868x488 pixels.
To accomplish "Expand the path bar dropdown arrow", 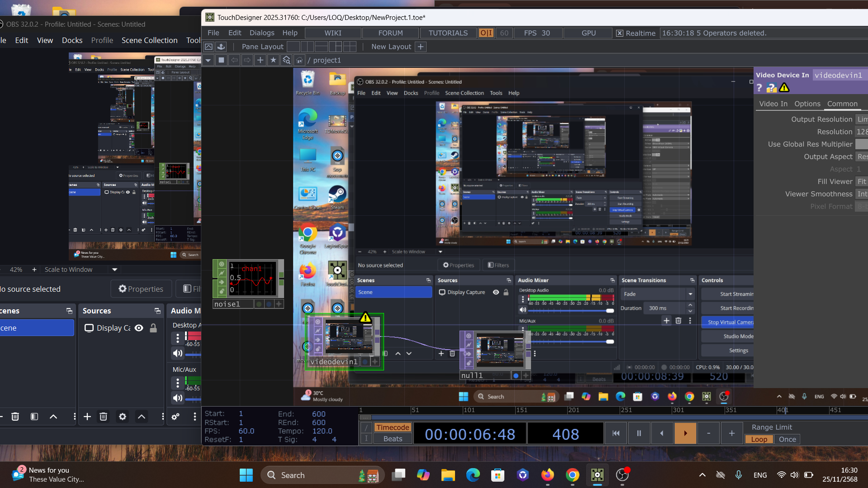I will (x=208, y=60).
